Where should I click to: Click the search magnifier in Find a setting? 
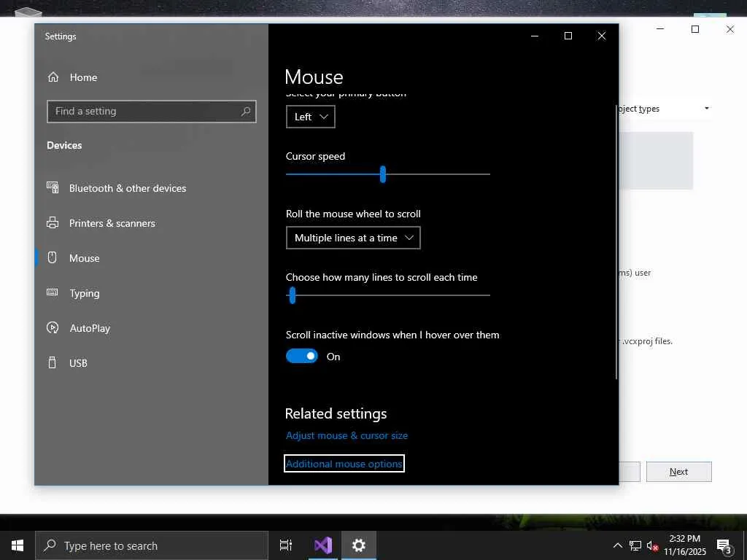click(x=245, y=112)
